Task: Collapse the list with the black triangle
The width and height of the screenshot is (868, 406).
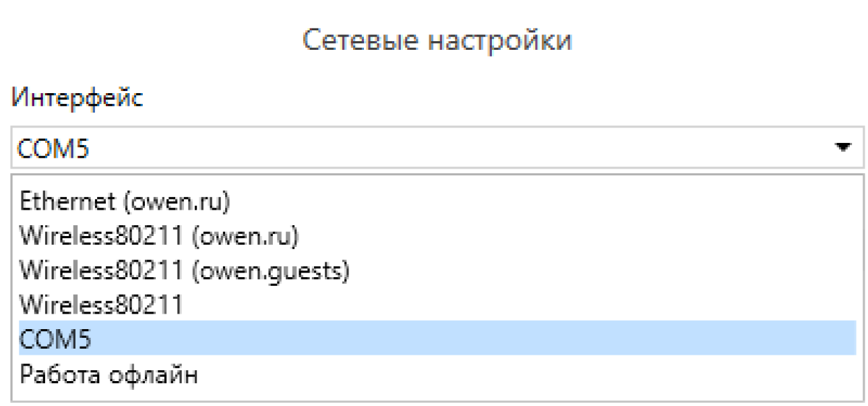Action: 843,147
